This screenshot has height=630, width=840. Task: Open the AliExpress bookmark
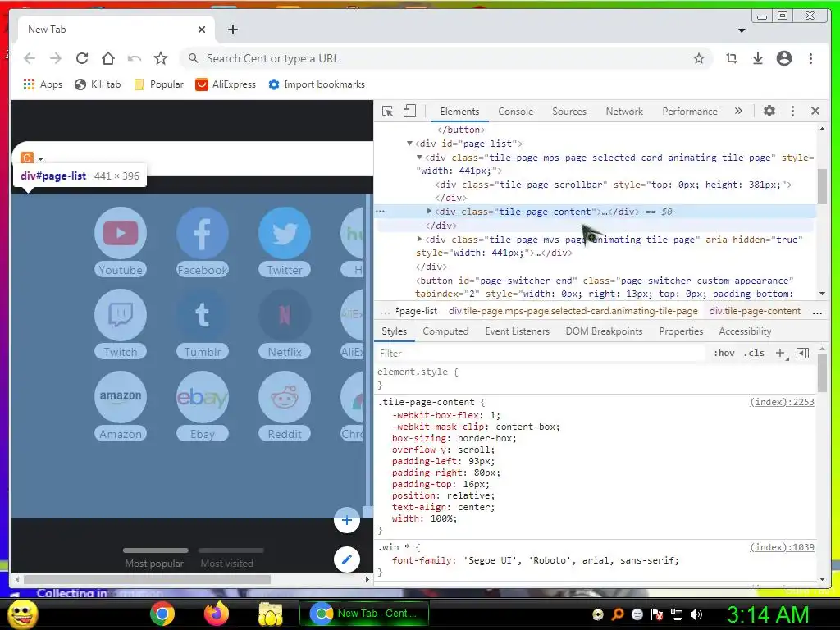tap(226, 84)
